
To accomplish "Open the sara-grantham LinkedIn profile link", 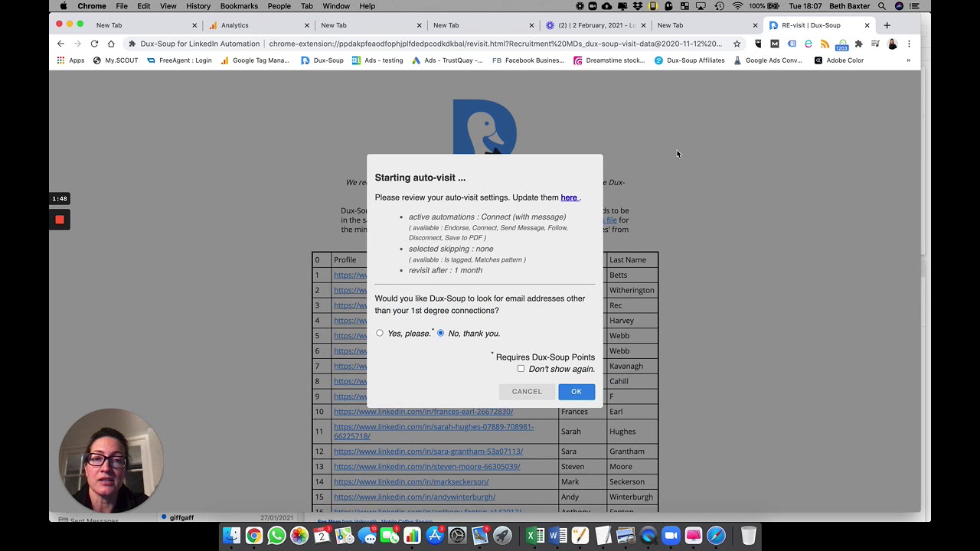I will point(428,452).
